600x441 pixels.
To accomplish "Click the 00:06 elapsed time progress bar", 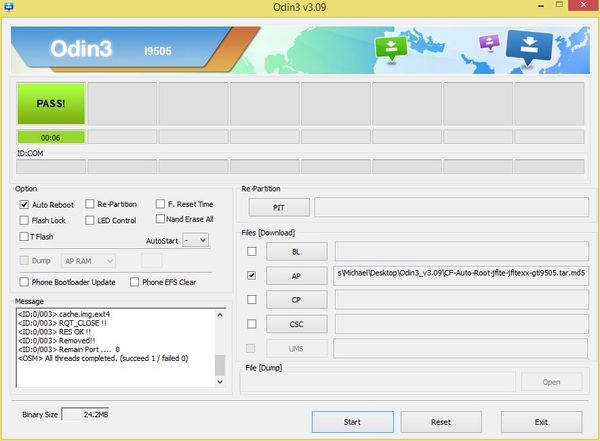I will click(x=51, y=137).
